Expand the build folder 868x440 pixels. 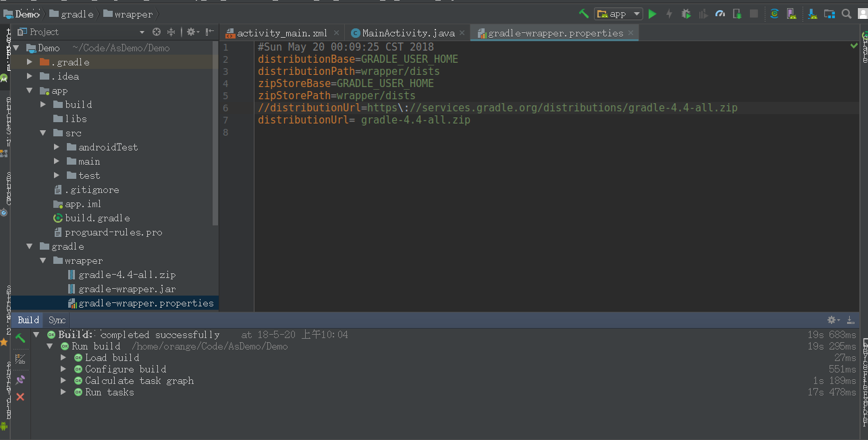point(43,105)
